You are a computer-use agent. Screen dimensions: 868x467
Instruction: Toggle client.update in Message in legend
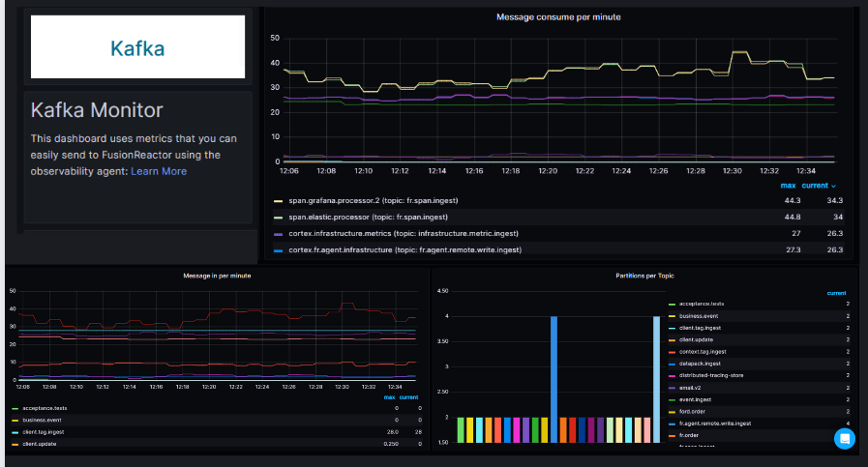(40, 444)
